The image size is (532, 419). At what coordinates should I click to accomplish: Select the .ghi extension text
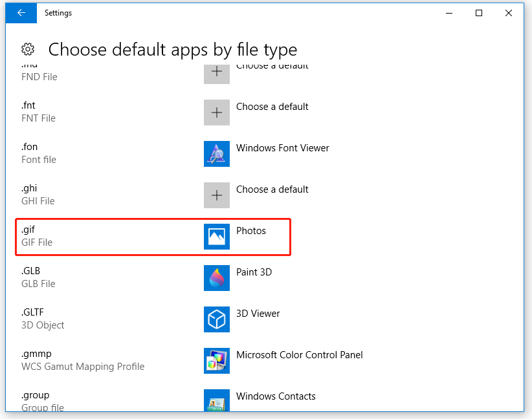coord(29,188)
